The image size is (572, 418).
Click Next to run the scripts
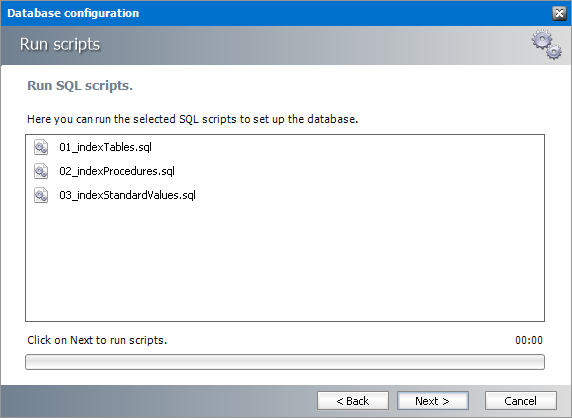click(433, 401)
